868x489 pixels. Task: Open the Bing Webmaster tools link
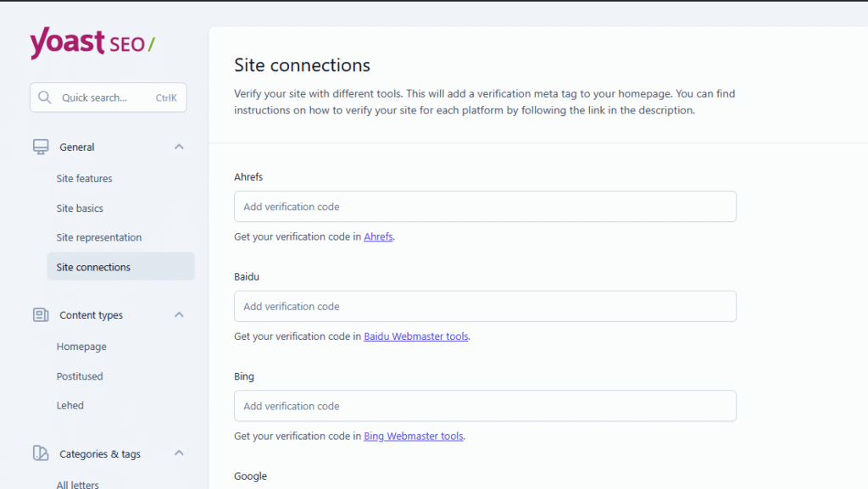[x=413, y=436]
